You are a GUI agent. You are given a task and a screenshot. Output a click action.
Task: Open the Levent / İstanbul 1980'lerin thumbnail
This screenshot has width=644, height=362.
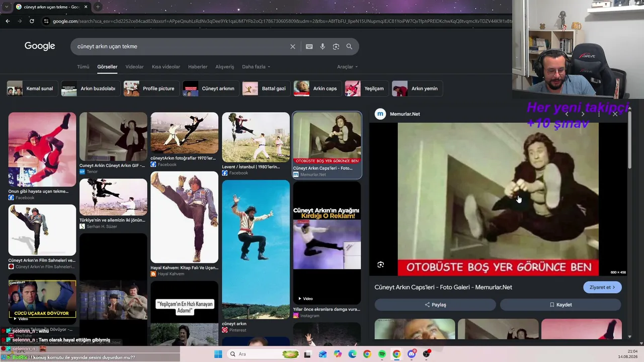click(x=256, y=137)
